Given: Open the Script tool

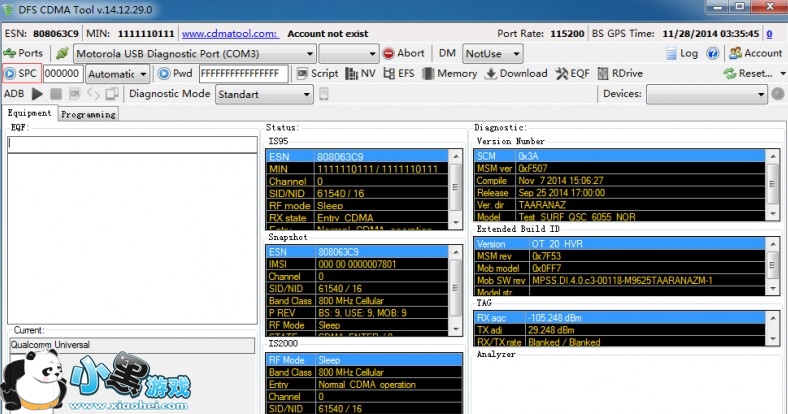Looking at the screenshot, I should 316,73.
